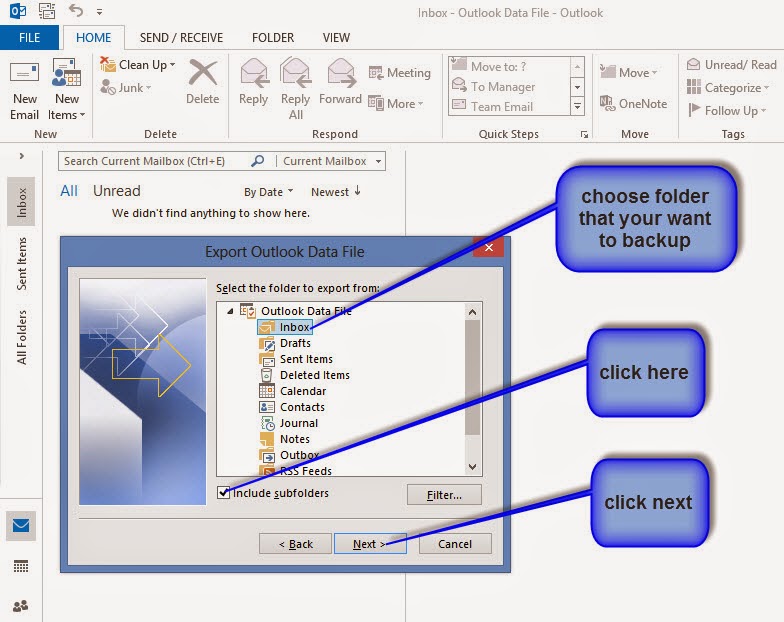Switch to the VIEW tab
The image size is (784, 622).
(x=336, y=38)
